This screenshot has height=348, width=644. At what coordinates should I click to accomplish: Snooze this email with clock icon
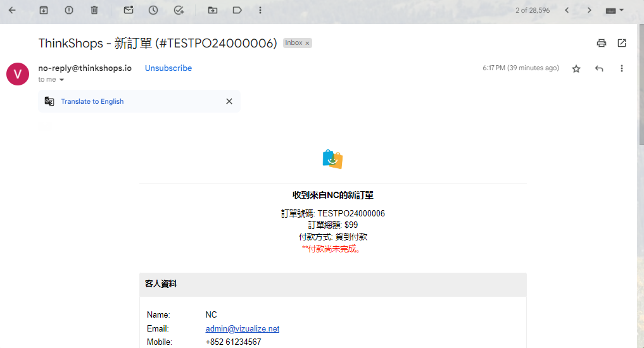[153, 10]
